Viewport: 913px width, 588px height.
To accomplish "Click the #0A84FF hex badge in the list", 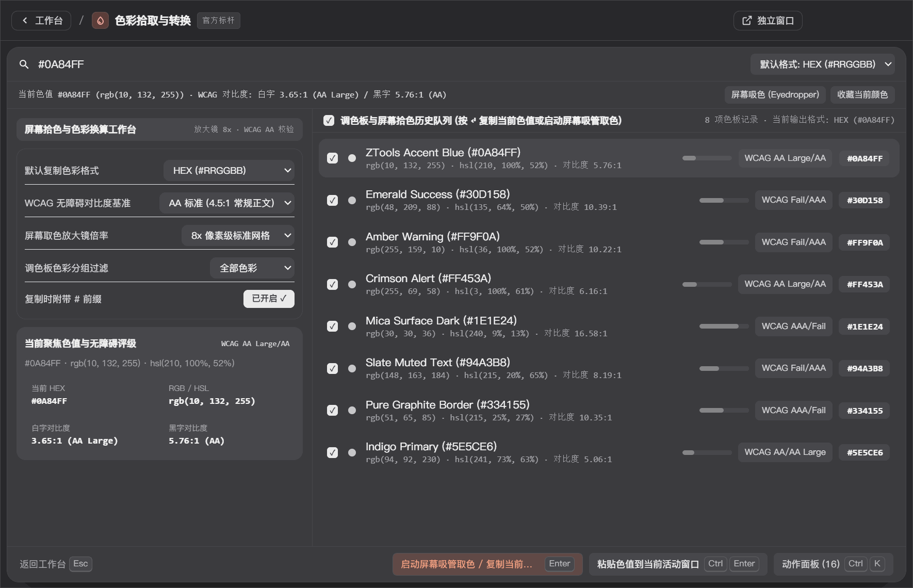I will (865, 159).
